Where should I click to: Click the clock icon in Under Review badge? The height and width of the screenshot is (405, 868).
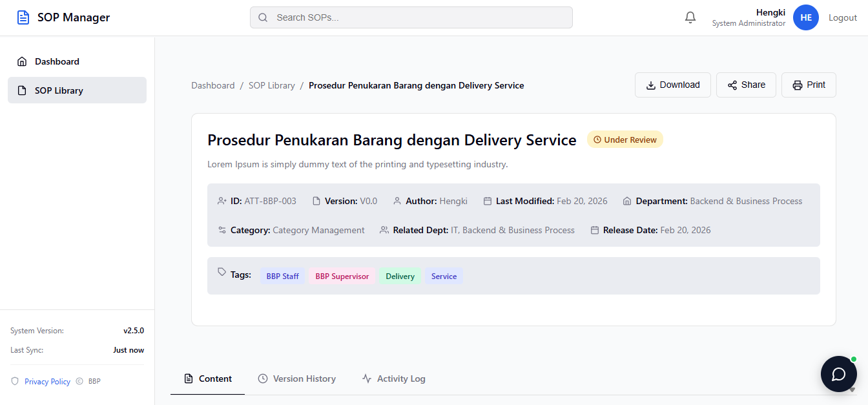tap(597, 140)
